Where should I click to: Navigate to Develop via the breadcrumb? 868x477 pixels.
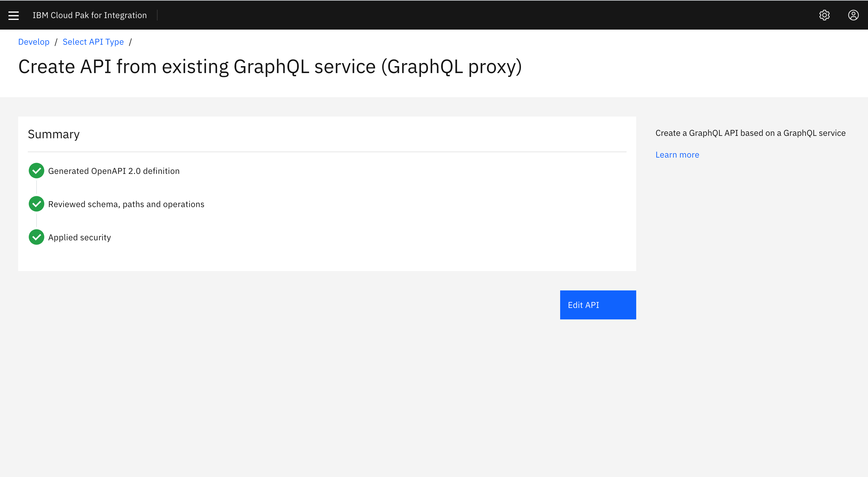tap(34, 42)
